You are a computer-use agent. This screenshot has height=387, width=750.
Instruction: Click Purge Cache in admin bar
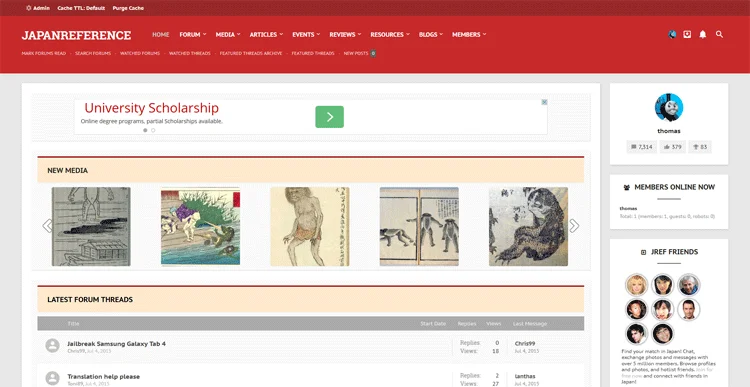click(x=128, y=8)
